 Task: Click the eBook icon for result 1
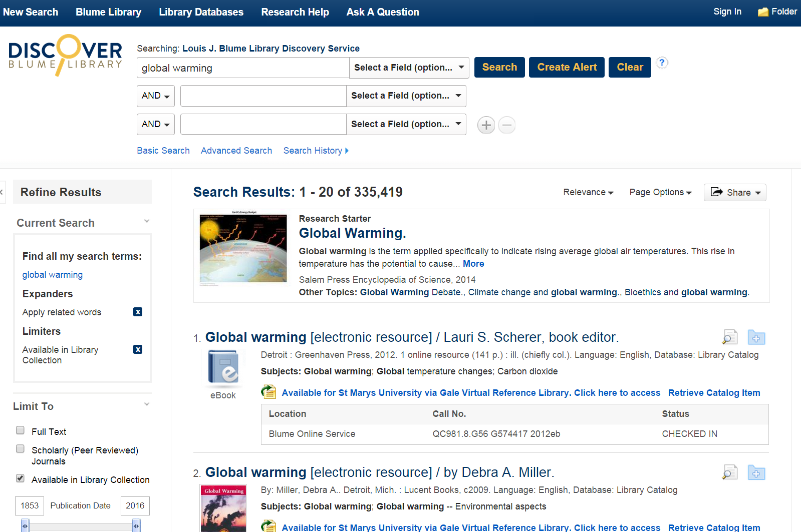pos(223,368)
